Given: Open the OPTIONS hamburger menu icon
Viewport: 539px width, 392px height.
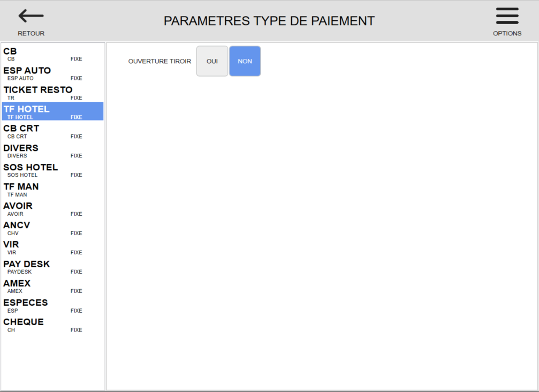Looking at the screenshot, I should pos(507,16).
